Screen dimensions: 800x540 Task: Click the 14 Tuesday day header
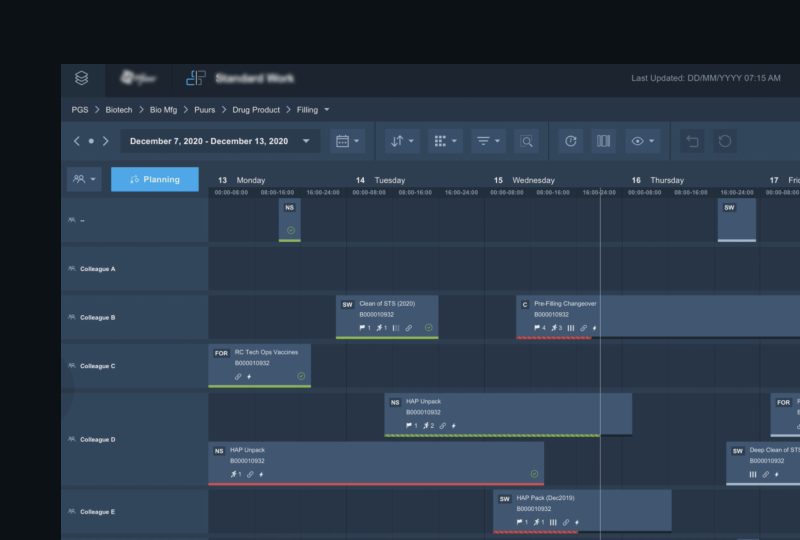click(x=381, y=180)
